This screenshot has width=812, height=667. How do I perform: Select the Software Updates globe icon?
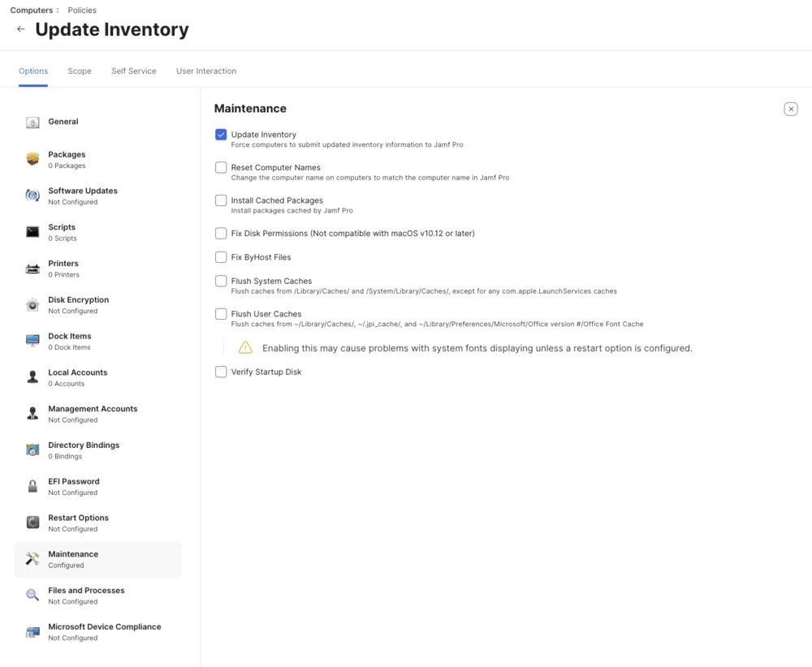point(32,195)
